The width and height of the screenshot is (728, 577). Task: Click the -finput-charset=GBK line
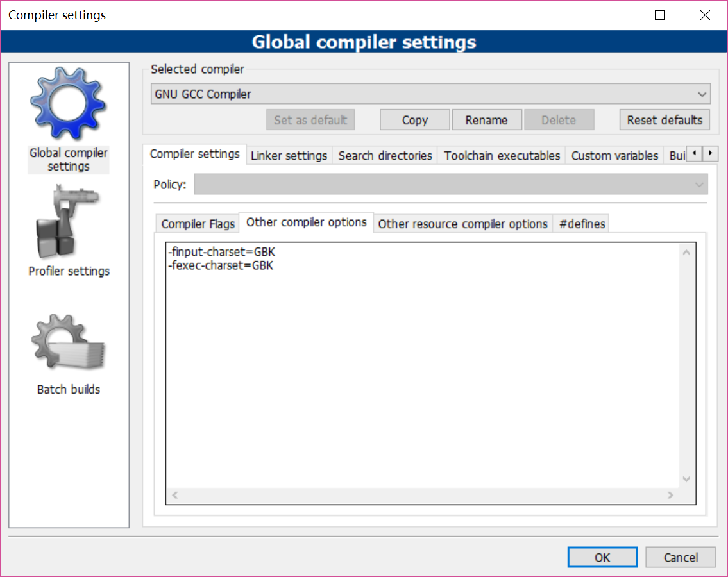221,252
